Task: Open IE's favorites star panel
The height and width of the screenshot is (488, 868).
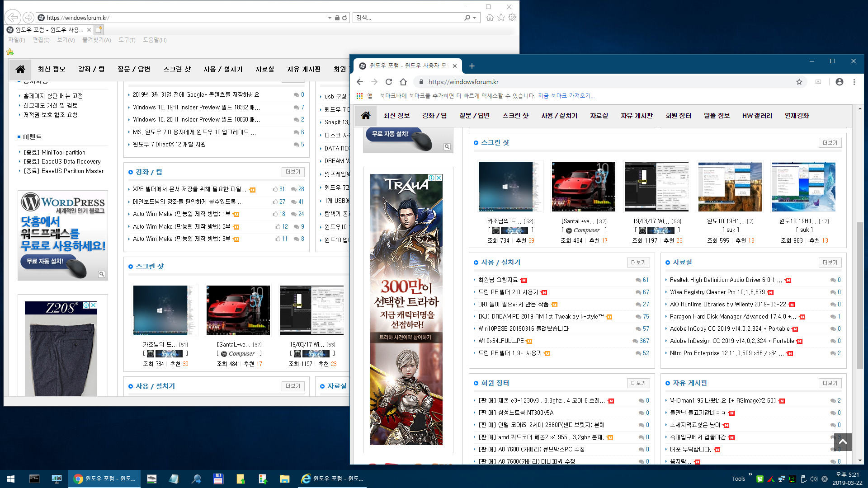Action: (x=501, y=18)
